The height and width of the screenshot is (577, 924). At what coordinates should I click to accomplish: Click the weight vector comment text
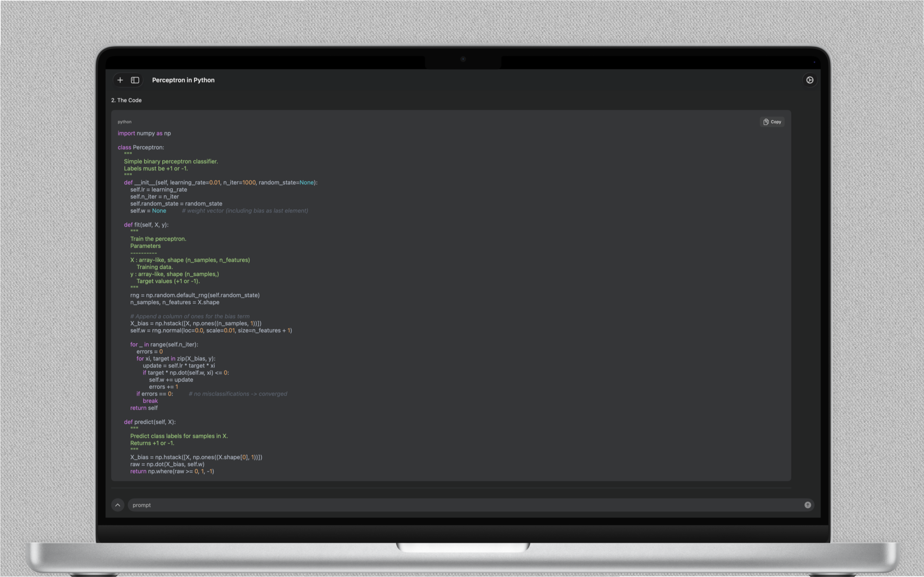[245, 211]
